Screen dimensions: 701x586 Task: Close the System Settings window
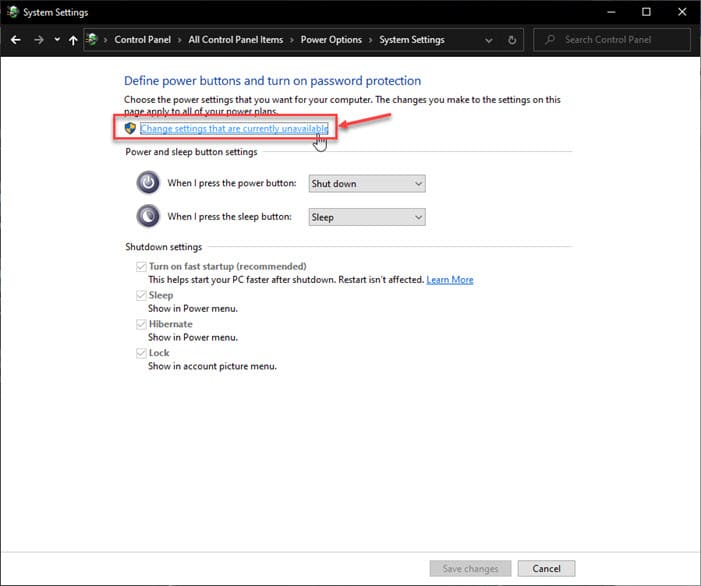click(x=682, y=12)
